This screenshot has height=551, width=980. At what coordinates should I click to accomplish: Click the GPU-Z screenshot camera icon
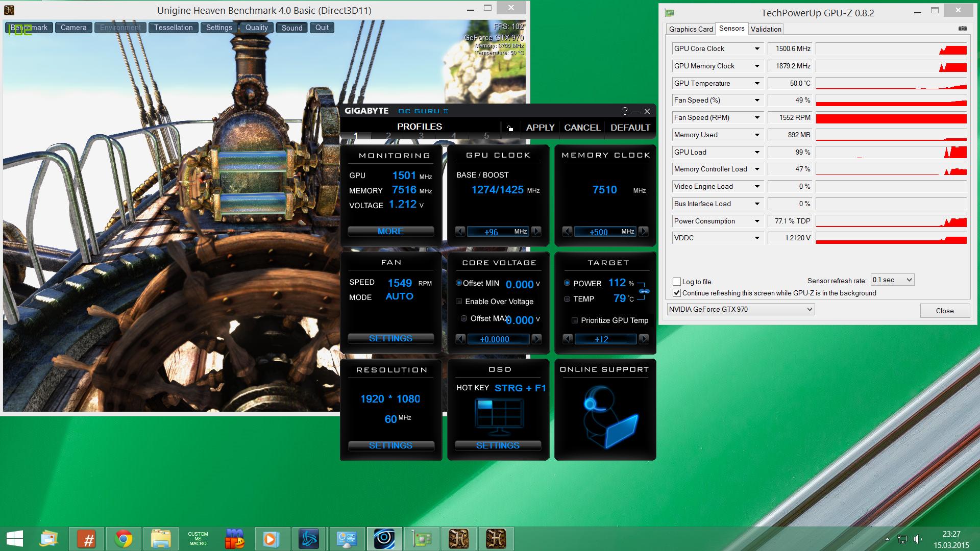(x=962, y=29)
